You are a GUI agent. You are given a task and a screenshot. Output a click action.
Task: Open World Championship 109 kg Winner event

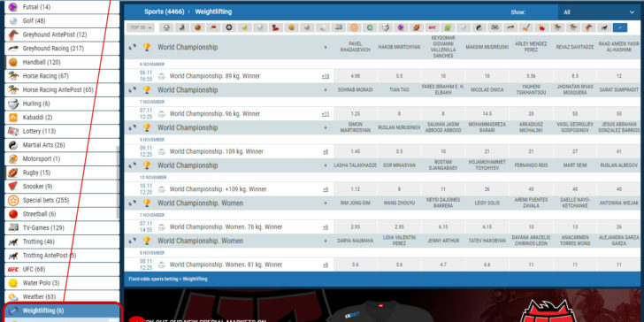[217, 151]
